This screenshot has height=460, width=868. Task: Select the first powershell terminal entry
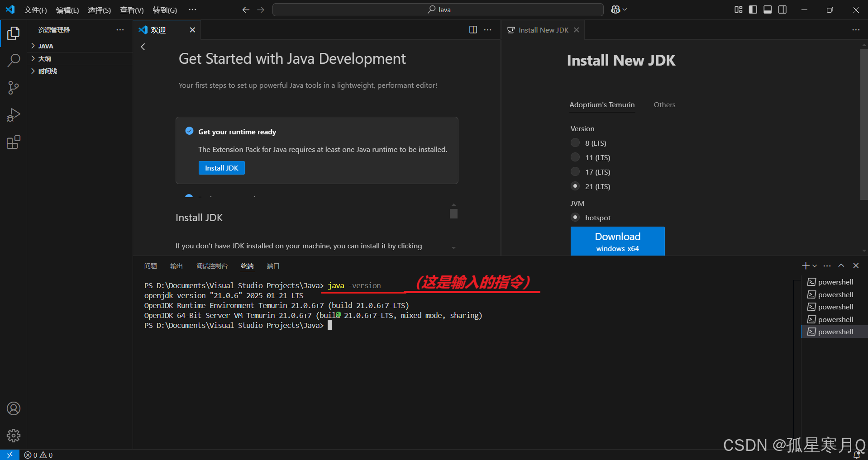835,282
